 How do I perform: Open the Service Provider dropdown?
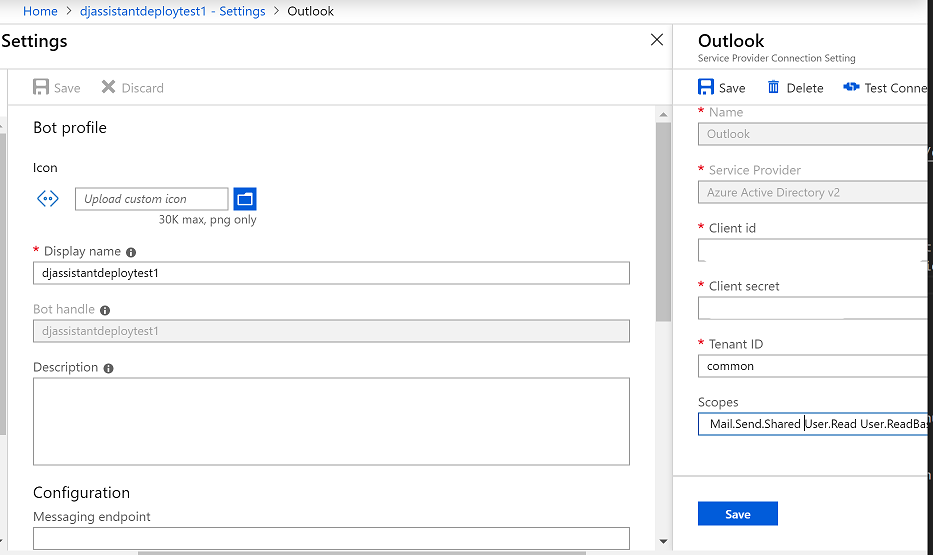click(812, 192)
